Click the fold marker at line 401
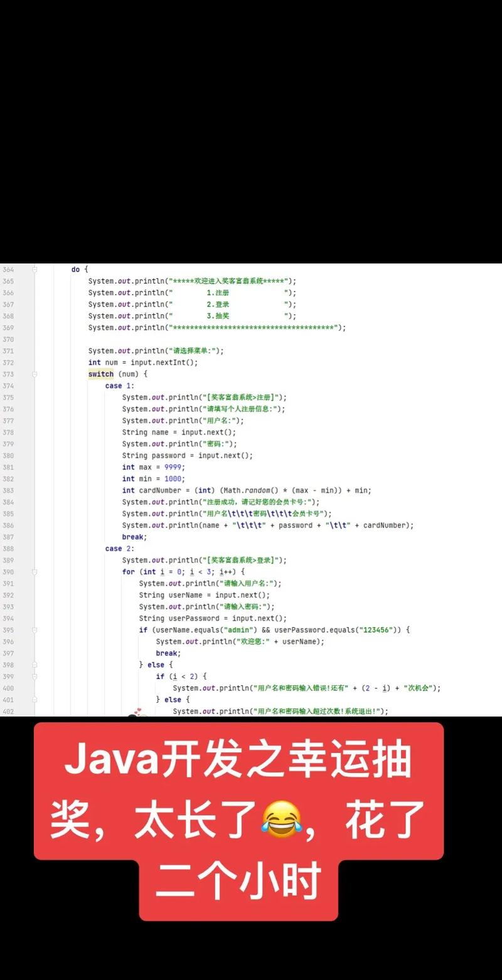502x980 pixels. click(35, 700)
